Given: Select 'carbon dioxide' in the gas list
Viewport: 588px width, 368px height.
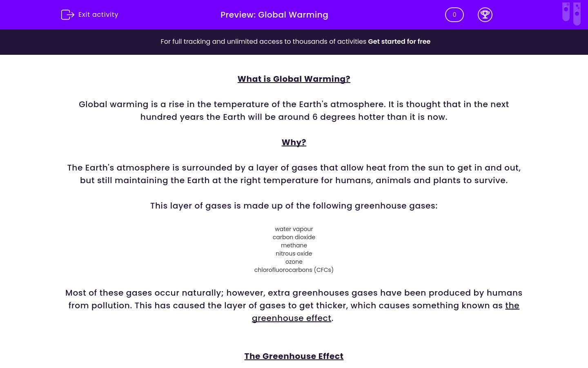Looking at the screenshot, I should [294, 237].
